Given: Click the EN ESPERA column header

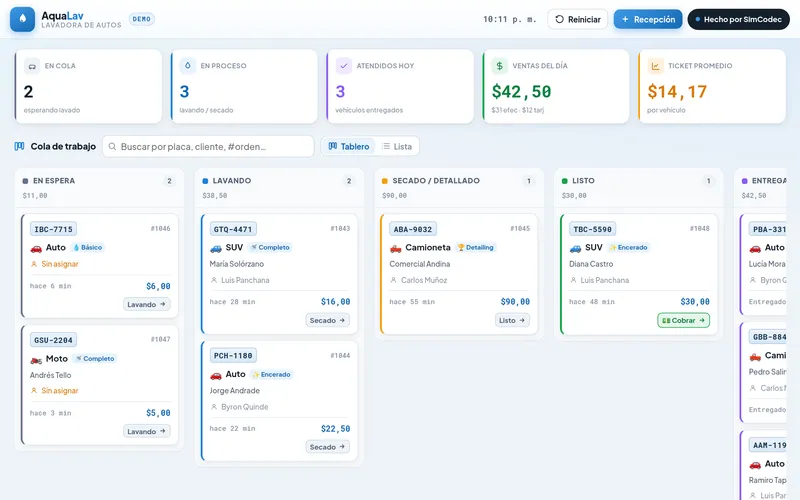Looking at the screenshot, I should 54,181.
